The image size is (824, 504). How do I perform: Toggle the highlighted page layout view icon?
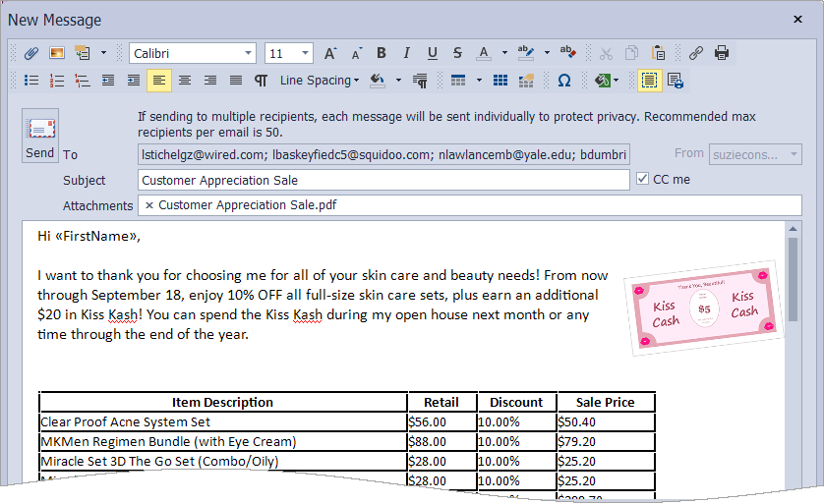coord(650,81)
